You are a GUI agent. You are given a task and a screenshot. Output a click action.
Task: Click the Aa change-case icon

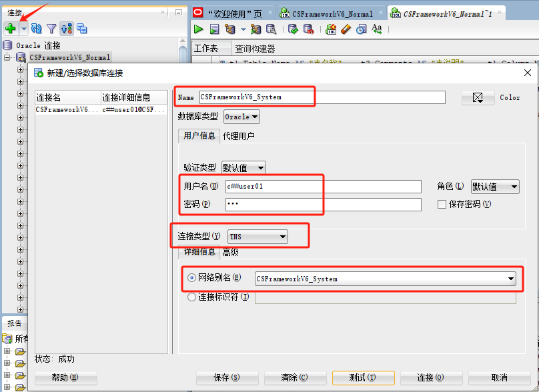pos(377,29)
